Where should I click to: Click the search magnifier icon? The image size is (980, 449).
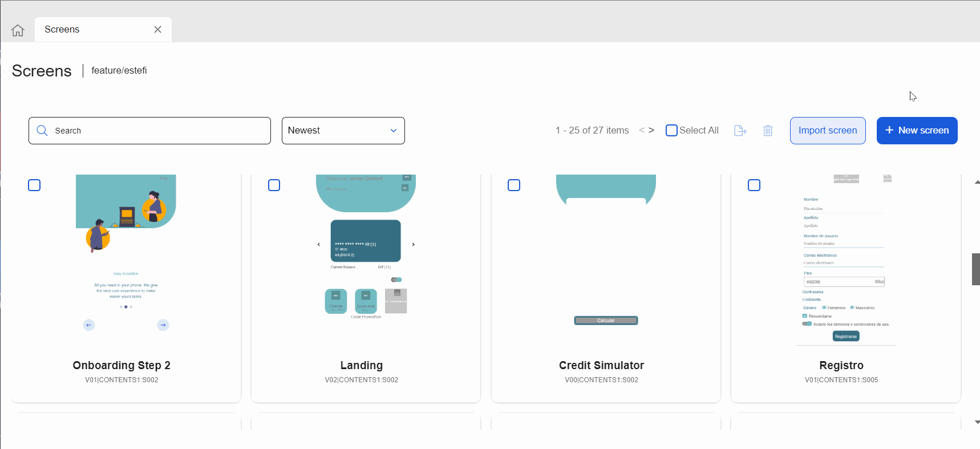[x=42, y=131]
